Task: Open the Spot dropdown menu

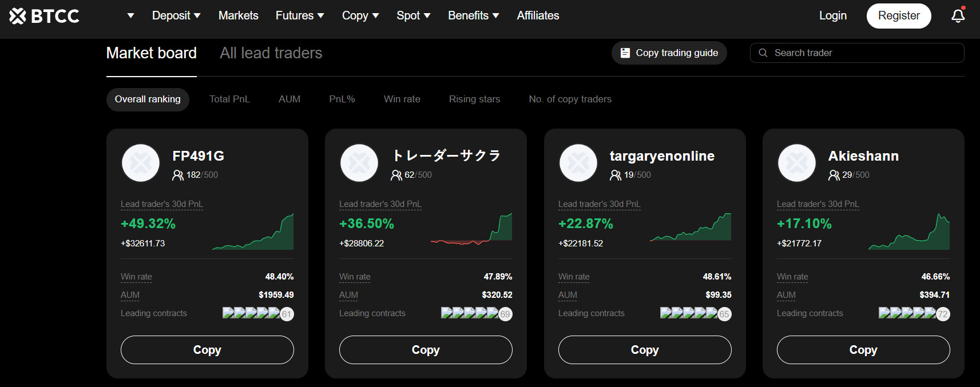Action: click(413, 15)
